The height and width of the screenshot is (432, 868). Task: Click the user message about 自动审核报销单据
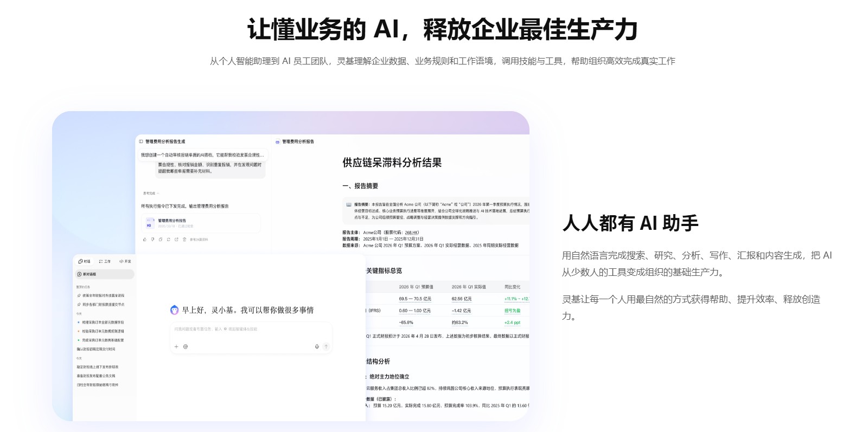coord(202,155)
